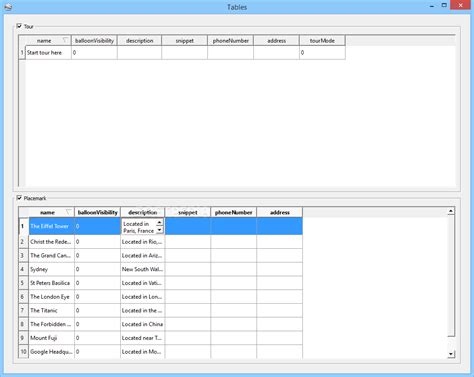Click the Tour phoneNumber column header
Viewport: 474px width, 377px height.
point(231,41)
